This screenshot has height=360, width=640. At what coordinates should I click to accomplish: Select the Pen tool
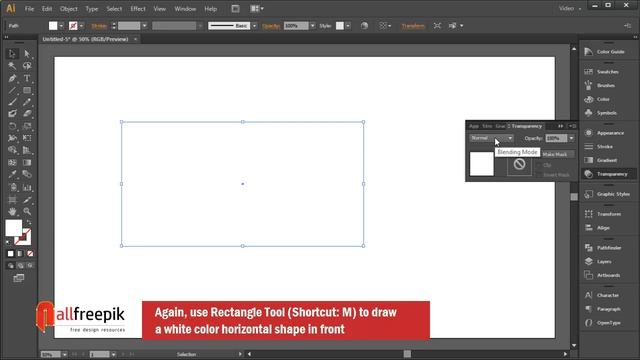click(x=12, y=78)
